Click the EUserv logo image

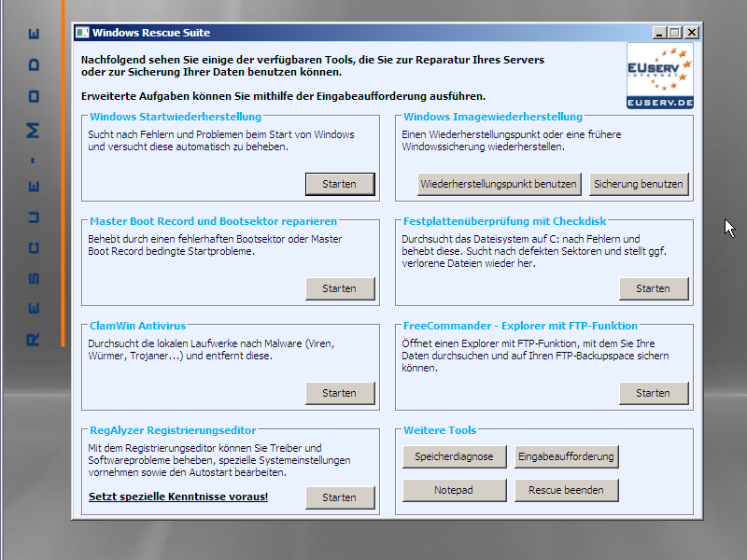[x=660, y=76]
